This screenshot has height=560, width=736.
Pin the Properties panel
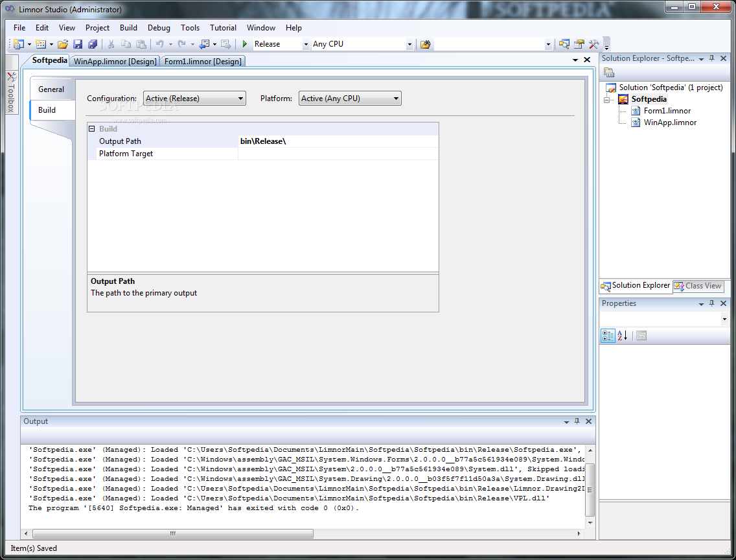[711, 303]
